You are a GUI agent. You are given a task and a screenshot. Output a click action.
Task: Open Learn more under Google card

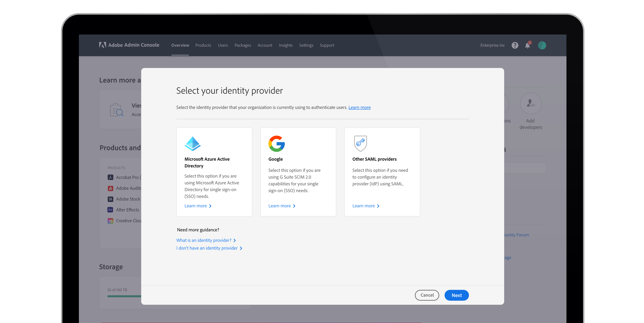[x=282, y=206]
